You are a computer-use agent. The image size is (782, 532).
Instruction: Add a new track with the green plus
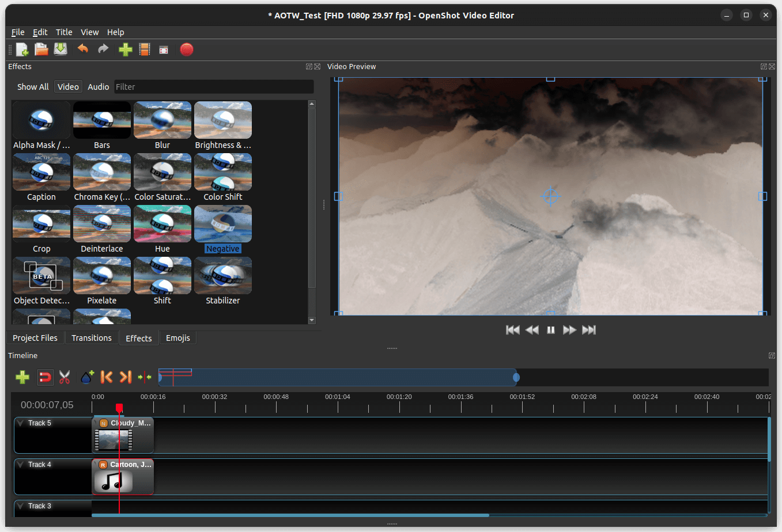[x=22, y=377]
